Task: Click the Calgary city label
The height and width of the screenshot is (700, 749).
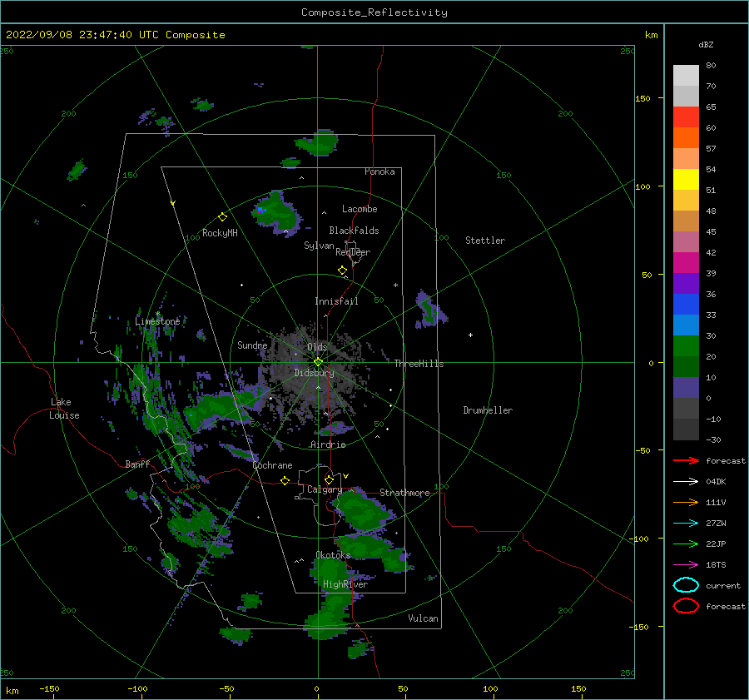Action: (x=325, y=489)
